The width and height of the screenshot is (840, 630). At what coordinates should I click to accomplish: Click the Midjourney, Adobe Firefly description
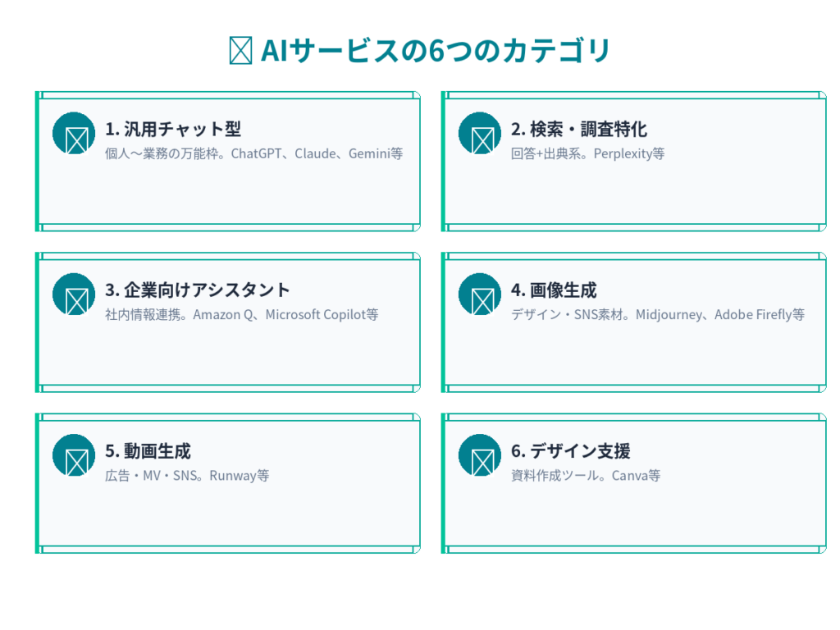[x=658, y=314]
